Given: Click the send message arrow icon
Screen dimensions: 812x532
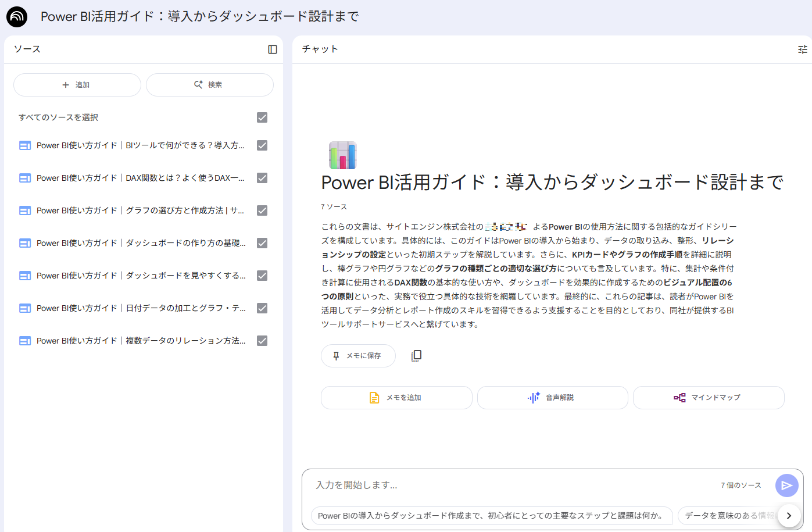Looking at the screenshot, I should coord(786,485).
